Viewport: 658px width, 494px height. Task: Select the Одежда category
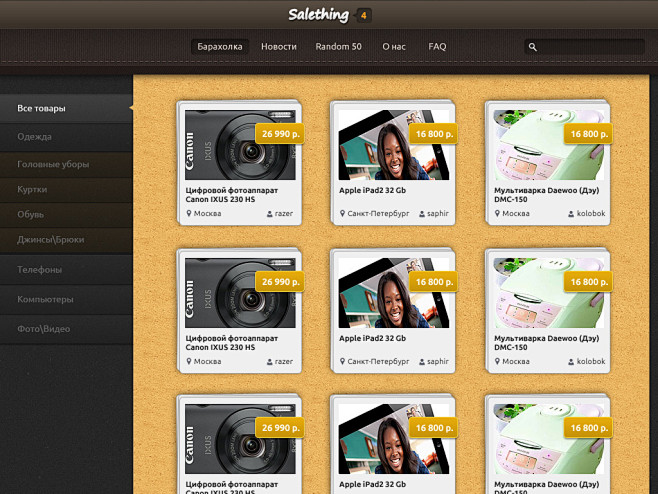[66, 137]
